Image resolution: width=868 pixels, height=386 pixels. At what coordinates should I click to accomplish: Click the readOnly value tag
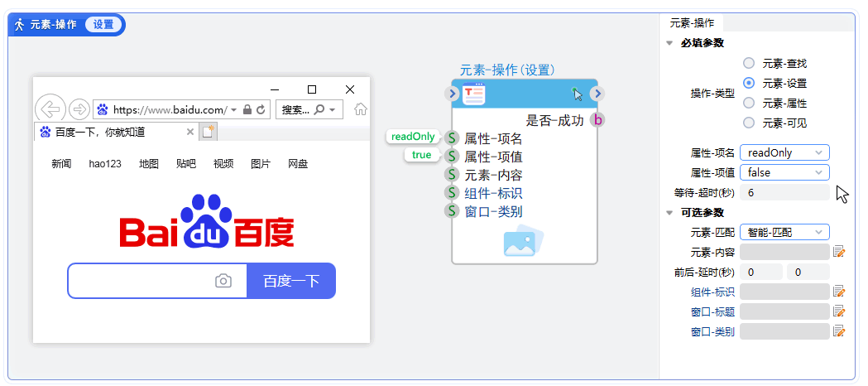point(413,137)
